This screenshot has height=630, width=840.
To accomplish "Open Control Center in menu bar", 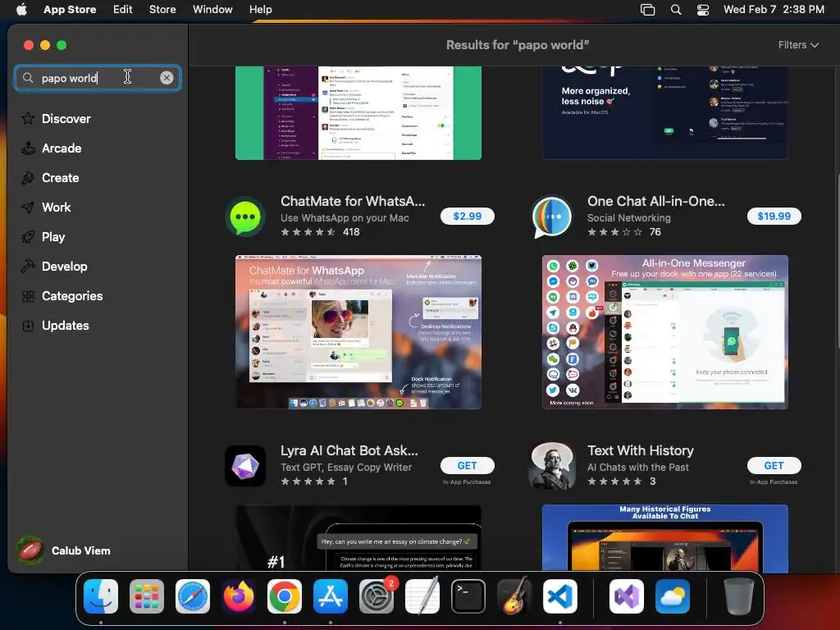I will 703,10.
